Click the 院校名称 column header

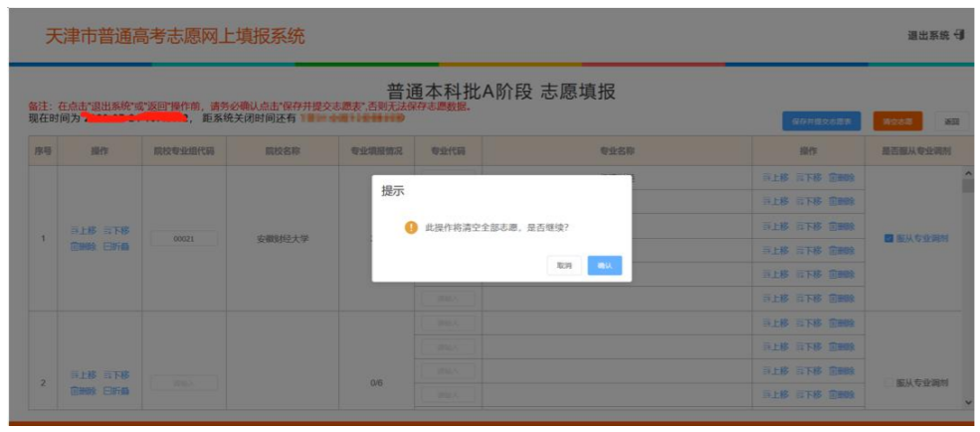(x=284, y=151)
